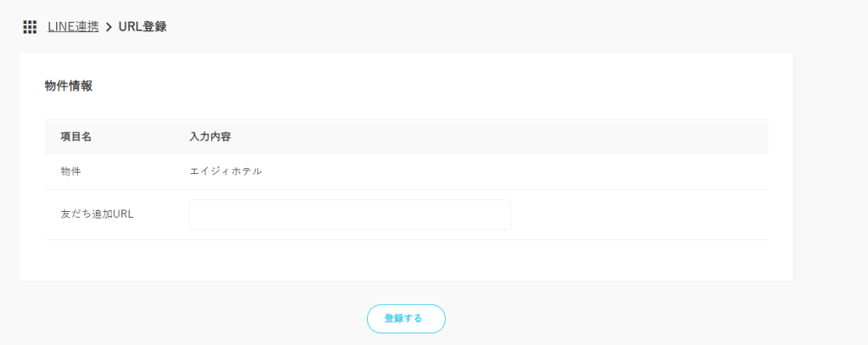Click empty space right of 物件情報 heading

point(424,86)
